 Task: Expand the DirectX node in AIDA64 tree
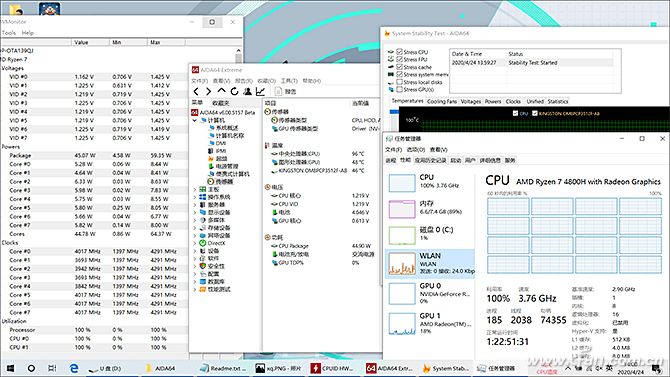pyautogui.click(x=195, y=243)
